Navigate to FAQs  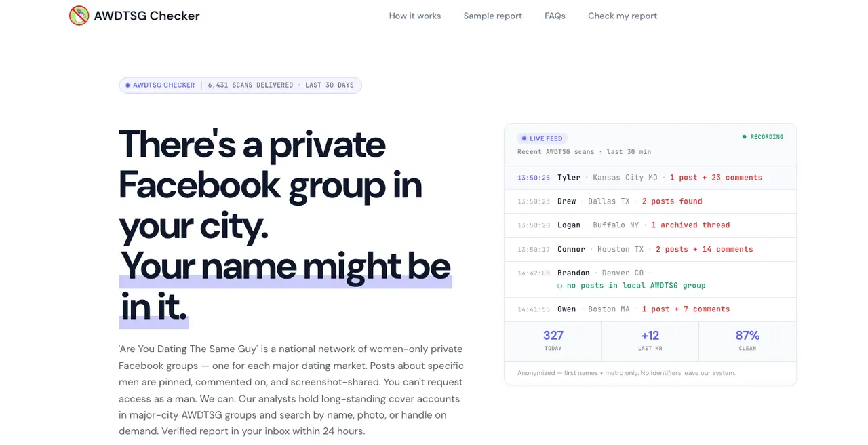[x=555, y=16]
